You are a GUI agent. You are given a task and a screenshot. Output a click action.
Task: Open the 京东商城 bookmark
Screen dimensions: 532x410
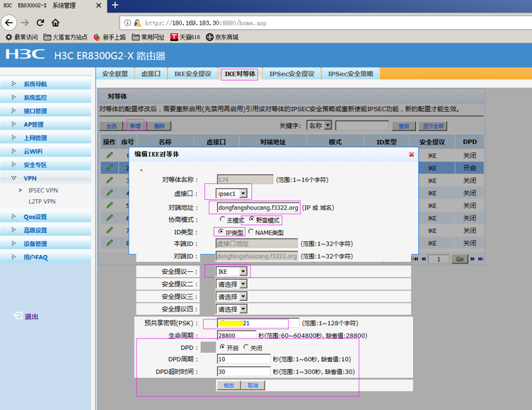tap(222, 37)
